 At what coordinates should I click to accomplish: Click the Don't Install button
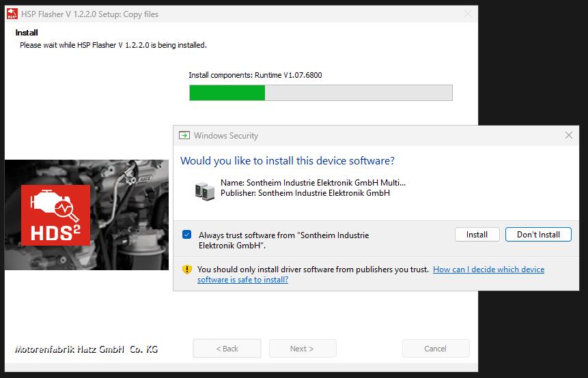(538, 235)
